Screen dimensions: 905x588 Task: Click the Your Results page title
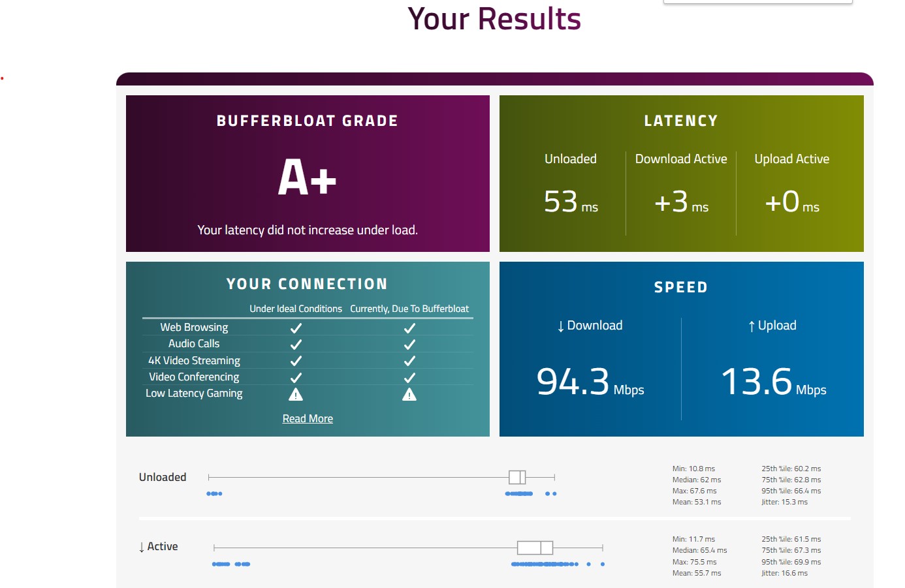click(494, 18)
